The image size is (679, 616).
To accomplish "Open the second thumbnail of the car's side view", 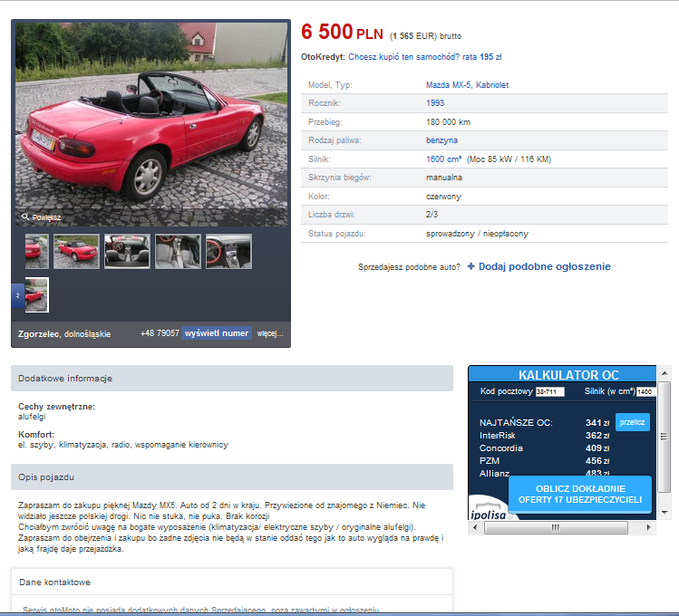I will [x=76, y=251].
